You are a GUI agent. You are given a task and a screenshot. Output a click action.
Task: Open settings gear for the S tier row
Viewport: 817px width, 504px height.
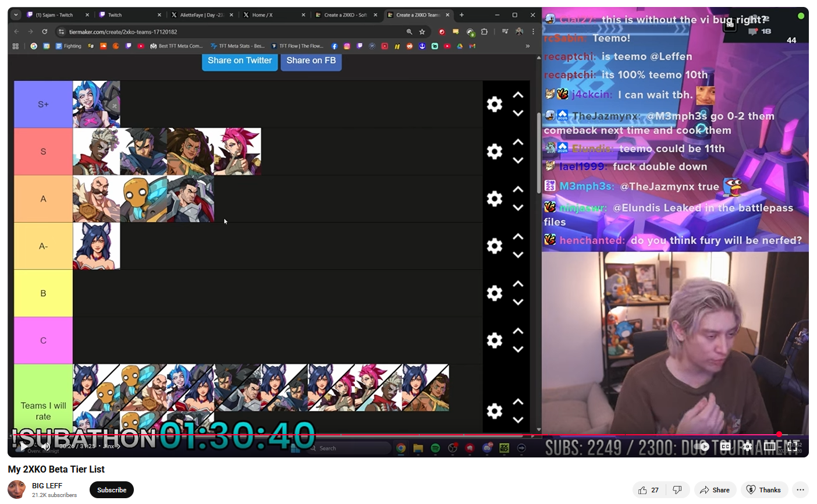pyautogui.click(x=494, y=151)
